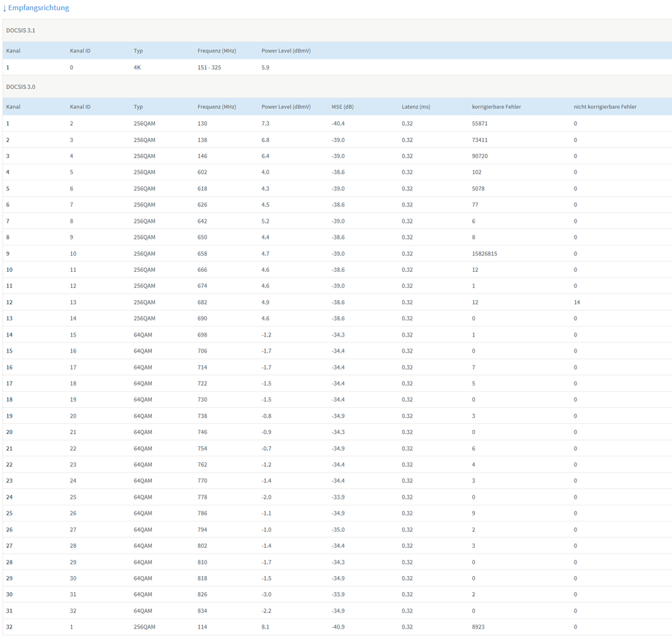This screenshot has height=644, width=672.
Task: Click the nicht korrigierbare Fehler header
Action: point(605,106)
